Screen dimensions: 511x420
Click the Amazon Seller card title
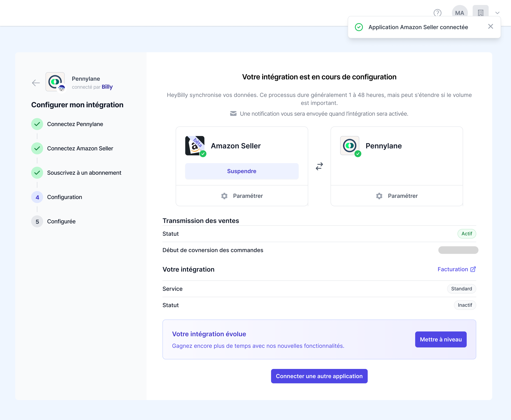coord(236,146)
